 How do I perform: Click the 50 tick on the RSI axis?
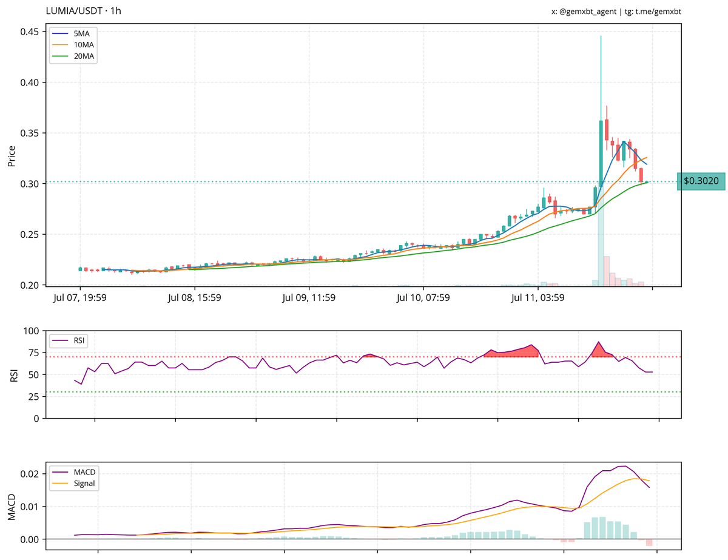click(x=35, y=375)
